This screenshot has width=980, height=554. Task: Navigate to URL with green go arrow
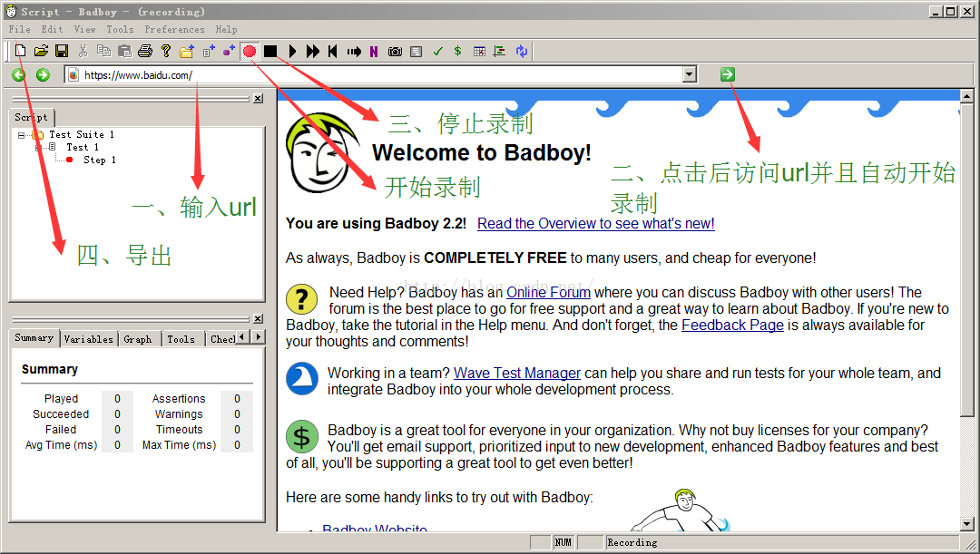pyautogui.click(x=728, y=75)
